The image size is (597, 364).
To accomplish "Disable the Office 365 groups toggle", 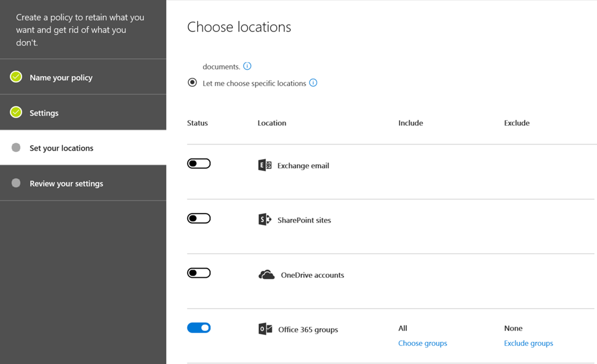I will click(199, 328).
